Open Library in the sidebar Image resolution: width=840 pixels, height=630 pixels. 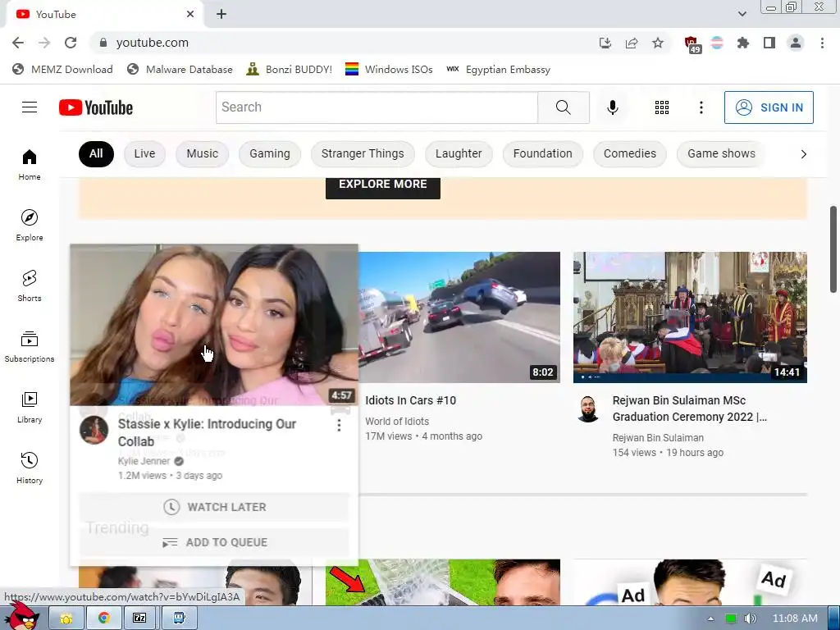[30, 407]
